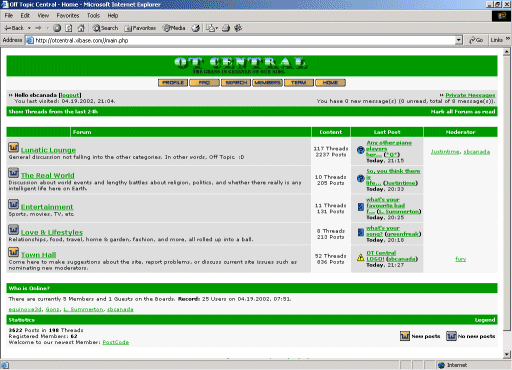Click The Real World last post icon
This screenshot has width=512, height=370.
[360, 178]
